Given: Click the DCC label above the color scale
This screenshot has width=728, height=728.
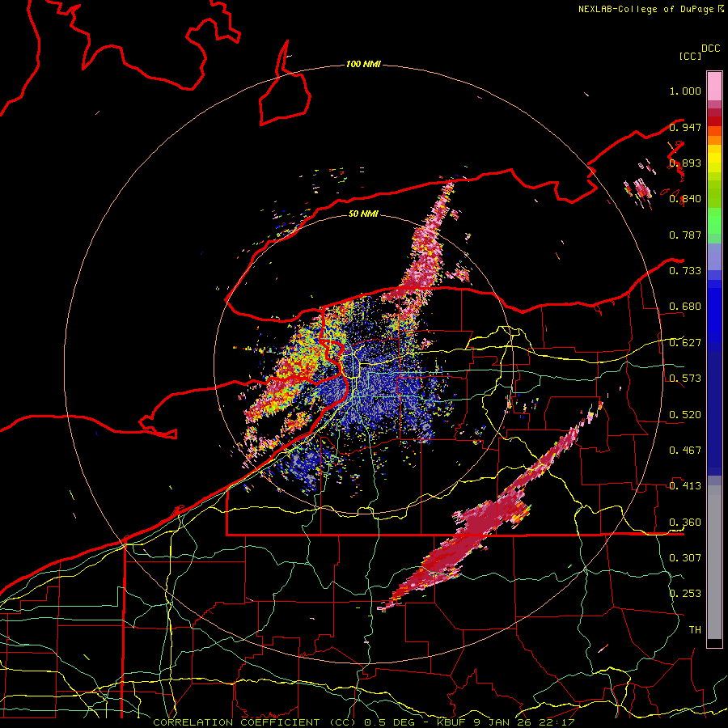Looking at the screenshot, I should pos(710,49).
